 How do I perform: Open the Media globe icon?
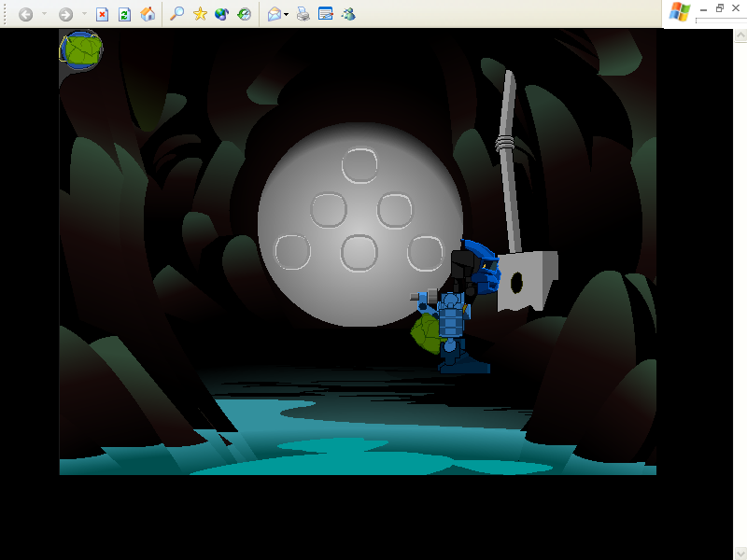tap(221, 14)
